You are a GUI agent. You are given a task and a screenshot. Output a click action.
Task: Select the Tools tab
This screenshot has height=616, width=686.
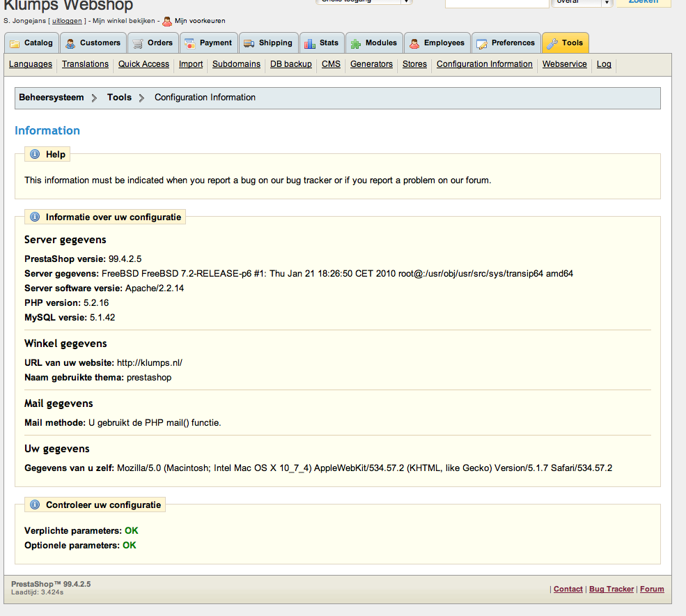point(566,43)
